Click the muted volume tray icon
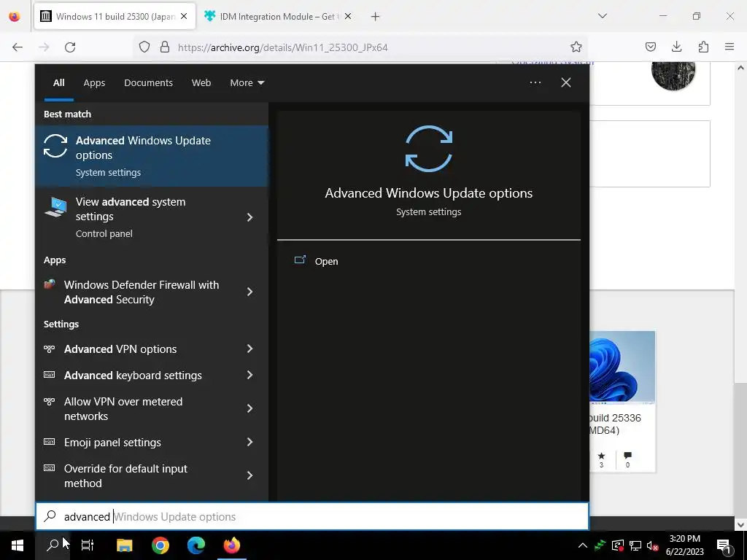This screenshot has height=560, width=747. click(x=652, y=545)
